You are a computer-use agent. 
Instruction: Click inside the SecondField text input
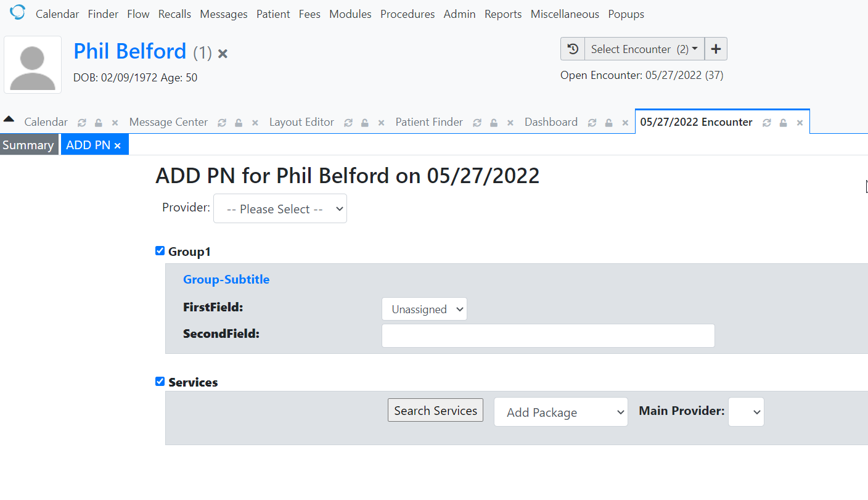click(x=547, y=335)
